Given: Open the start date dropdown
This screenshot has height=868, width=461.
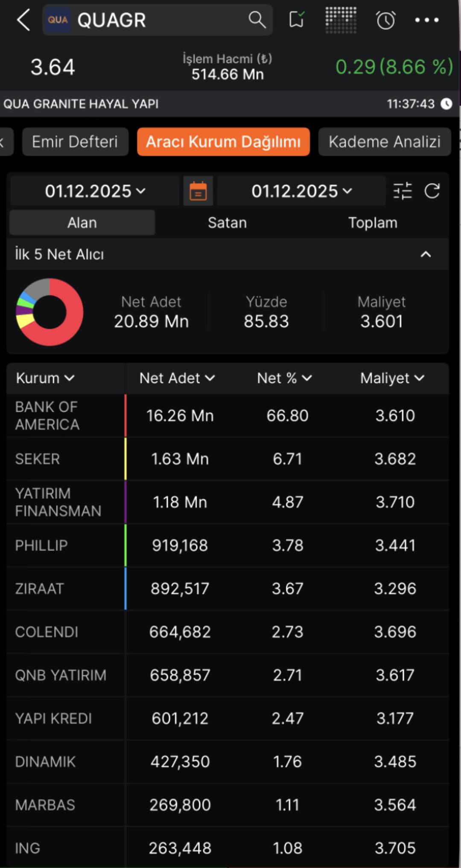Looking at the screenshot, I should (95, 191).
